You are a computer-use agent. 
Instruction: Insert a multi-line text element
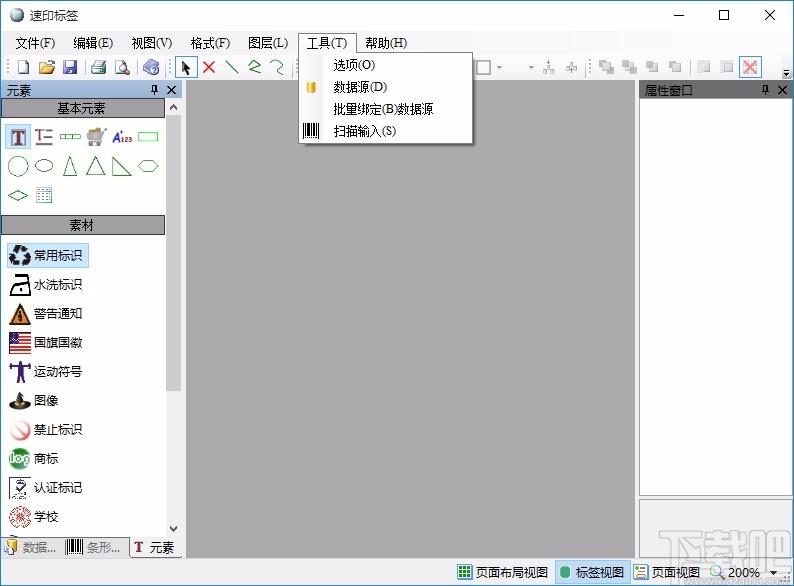(44, 137)
